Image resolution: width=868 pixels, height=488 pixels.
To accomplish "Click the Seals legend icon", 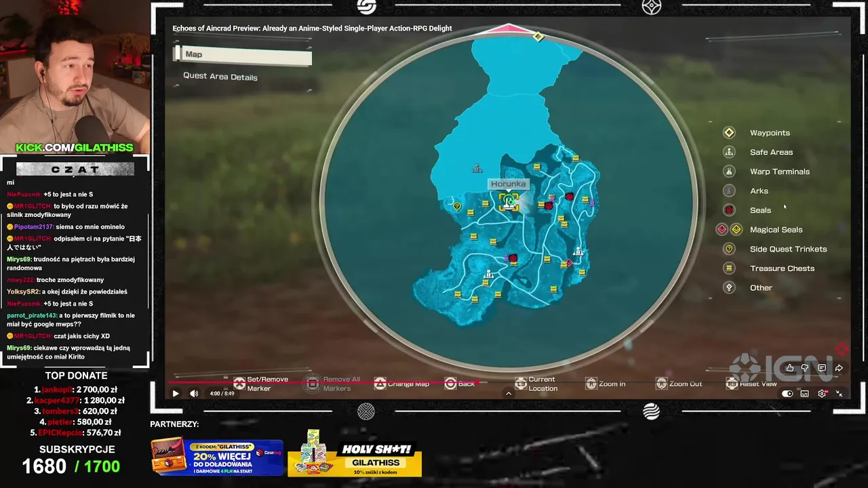I will 729,210.
